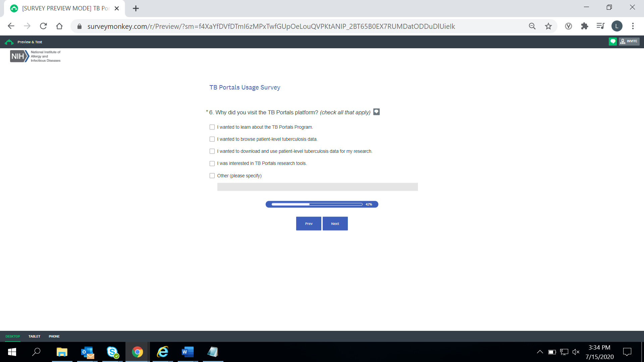Select the "Other (please specify)" checkbox

click(212, 176)
